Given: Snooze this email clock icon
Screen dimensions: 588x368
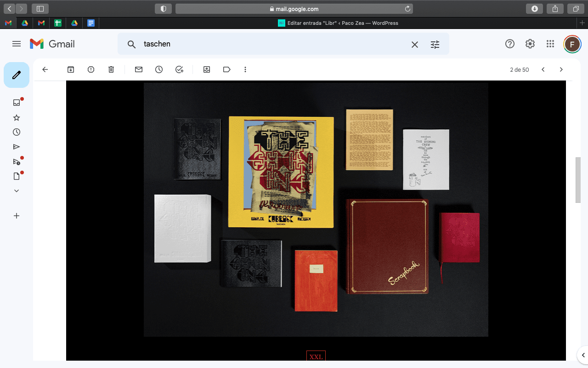Looking at the screenshot, I should click(x=159, y=69).
